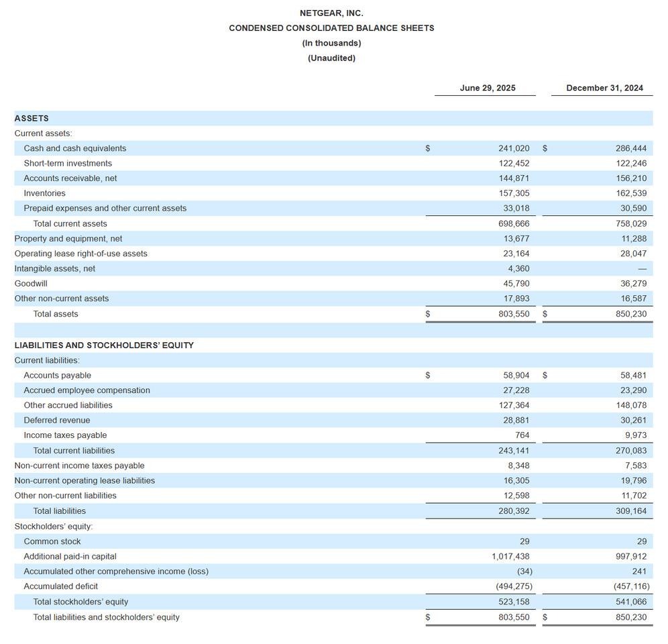Click Total liabilities and stockholders' equity label
668x644 pixels.
tap(107, 617)
